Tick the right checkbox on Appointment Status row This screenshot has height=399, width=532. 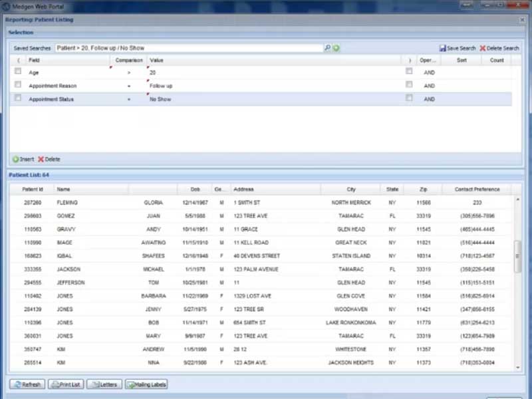(410, 98)
